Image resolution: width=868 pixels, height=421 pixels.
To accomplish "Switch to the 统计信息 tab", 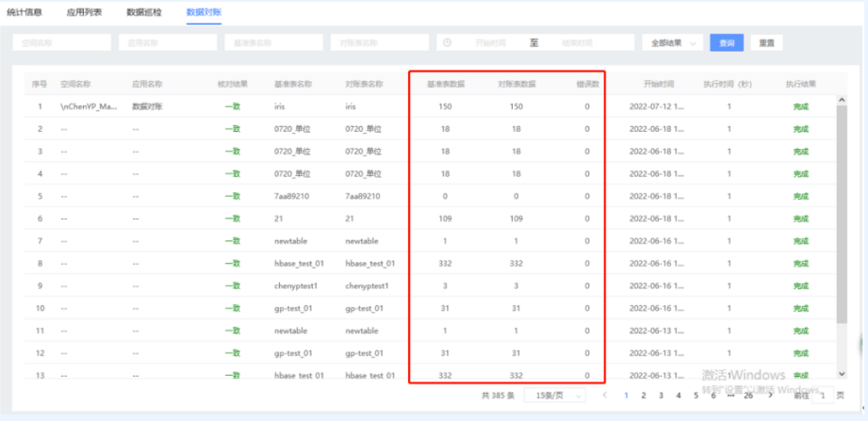I will [x=25, y=12].
